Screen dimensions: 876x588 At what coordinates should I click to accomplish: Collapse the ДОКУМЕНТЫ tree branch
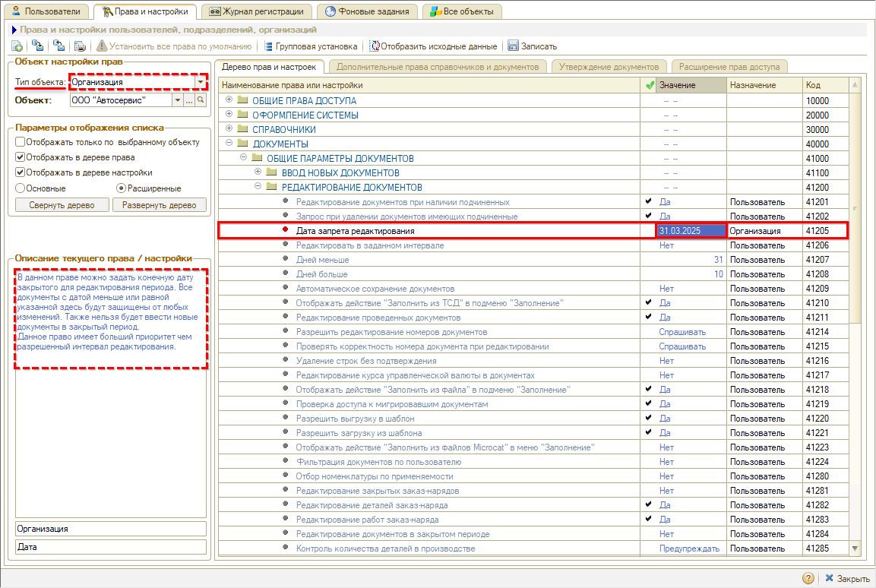pos(229,144)
